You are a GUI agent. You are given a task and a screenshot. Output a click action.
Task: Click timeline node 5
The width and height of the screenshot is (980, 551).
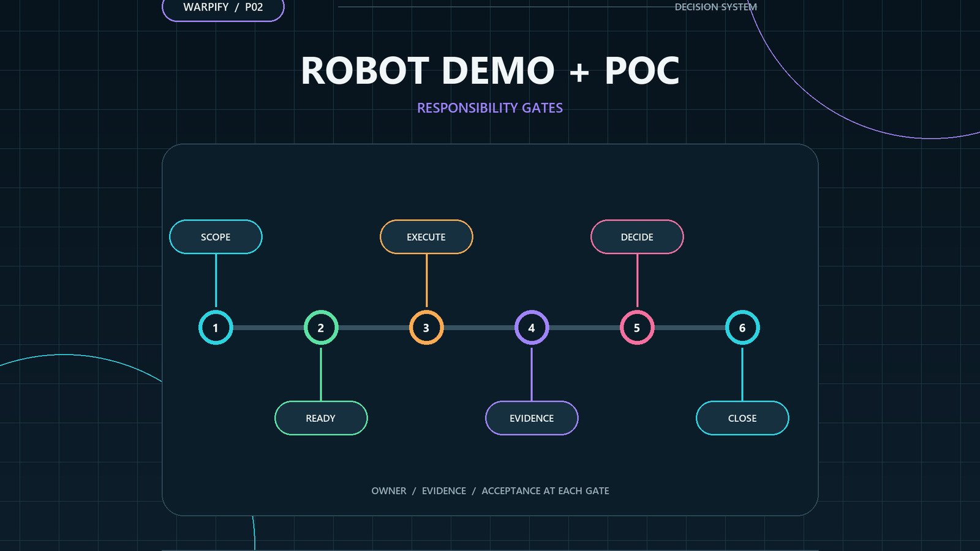637,328
